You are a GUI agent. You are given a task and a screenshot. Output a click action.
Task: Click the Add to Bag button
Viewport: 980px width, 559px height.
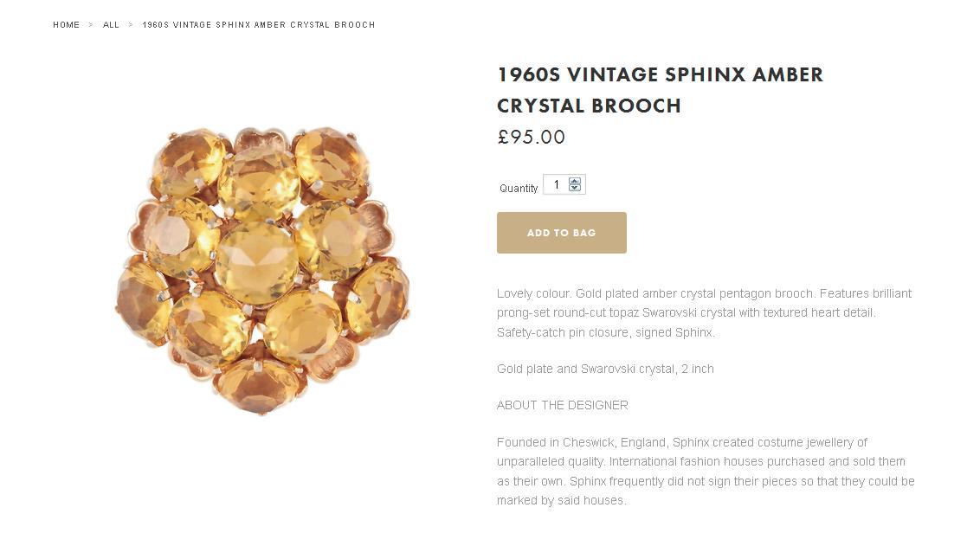tap(561, 233)
